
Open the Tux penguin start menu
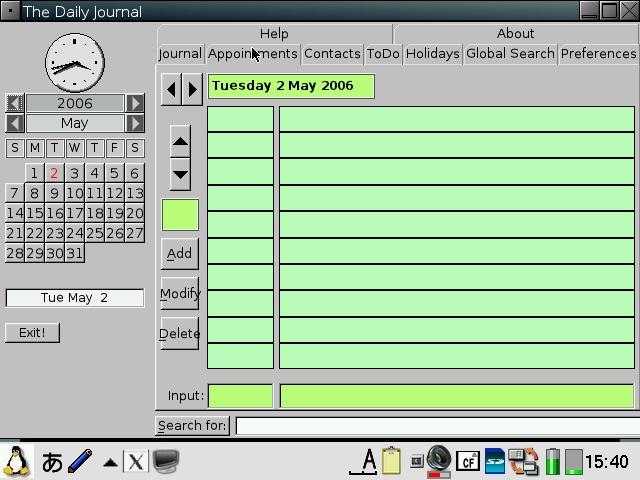(17, 461)
